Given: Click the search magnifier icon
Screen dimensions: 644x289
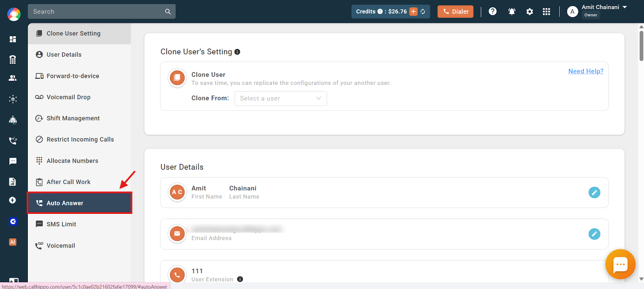Looking at the screenshot, I should coord(168,12).
